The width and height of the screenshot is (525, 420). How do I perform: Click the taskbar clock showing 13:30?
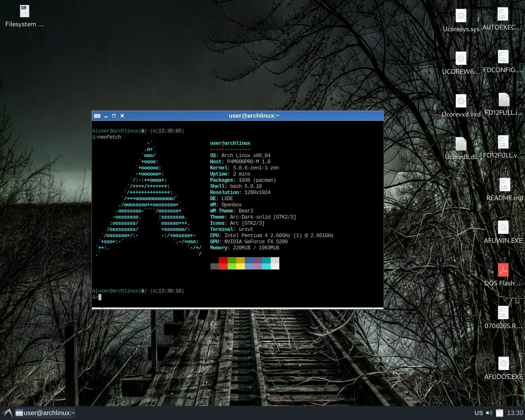coord(515,413)
